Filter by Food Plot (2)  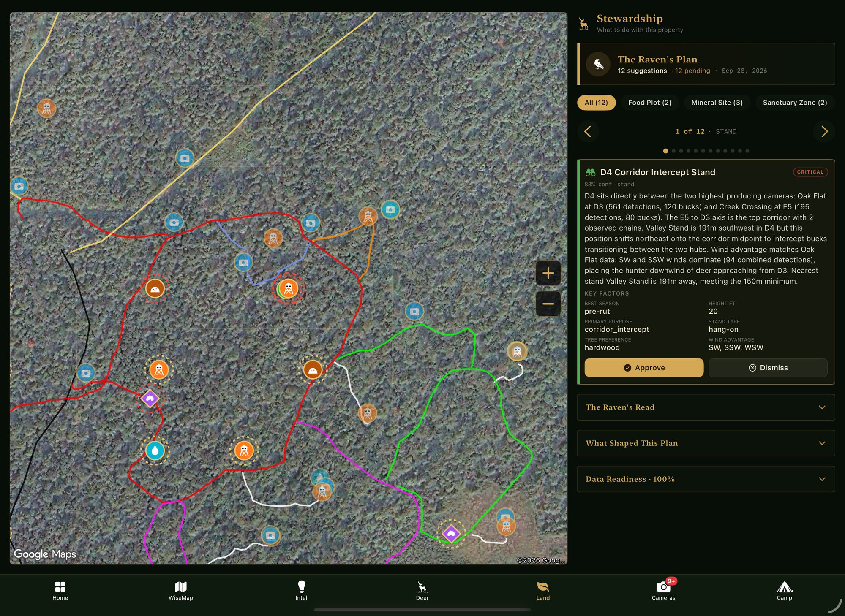649,103
